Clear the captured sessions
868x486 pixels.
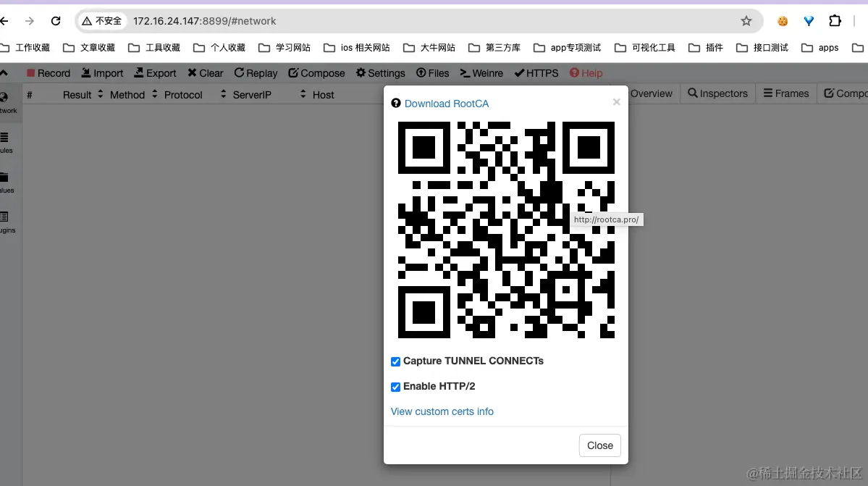[206, 73]
